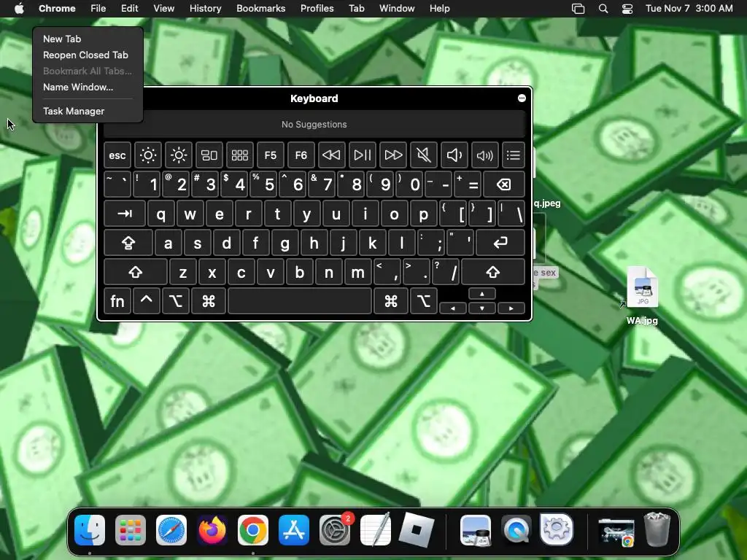Tap the backspace delete key
747x560 pixels.
[504, 184]
